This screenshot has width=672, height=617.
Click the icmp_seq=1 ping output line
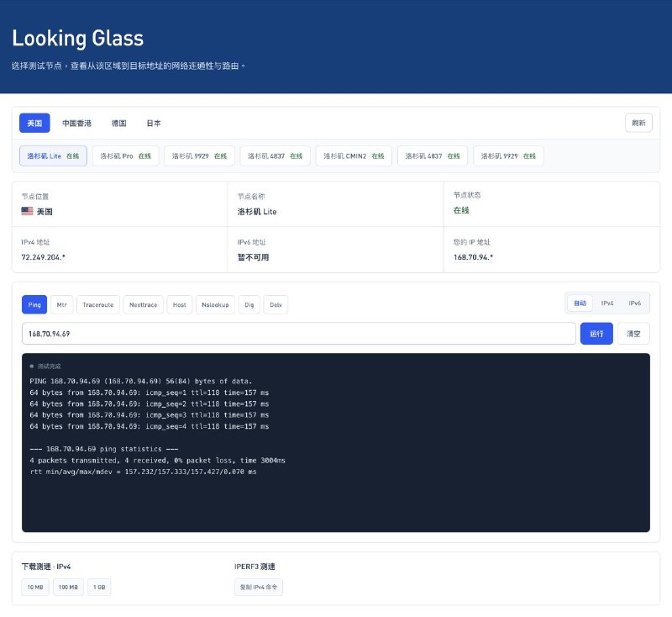[150, 393]
